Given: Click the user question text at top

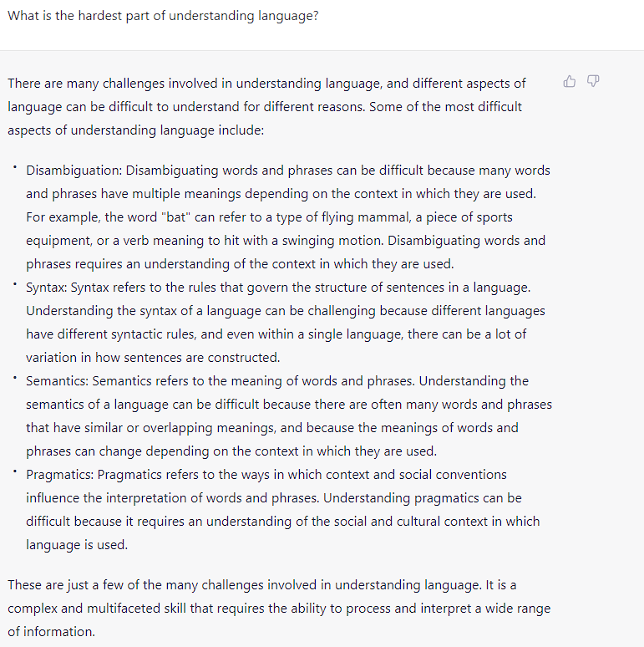Looking at the screenshot, I should pos(163,16).
